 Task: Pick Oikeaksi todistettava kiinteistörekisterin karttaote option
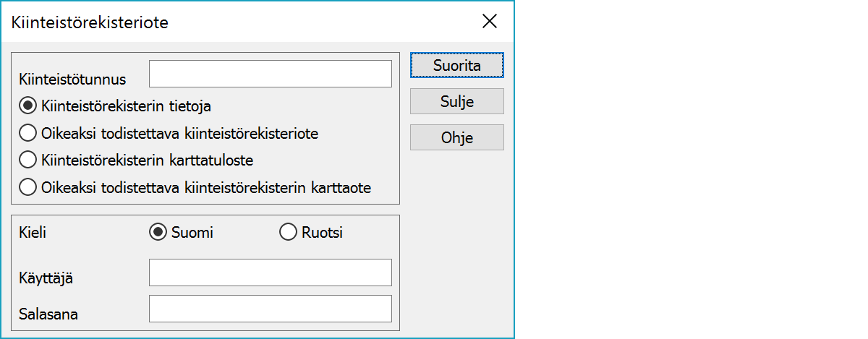pos(27,187)
